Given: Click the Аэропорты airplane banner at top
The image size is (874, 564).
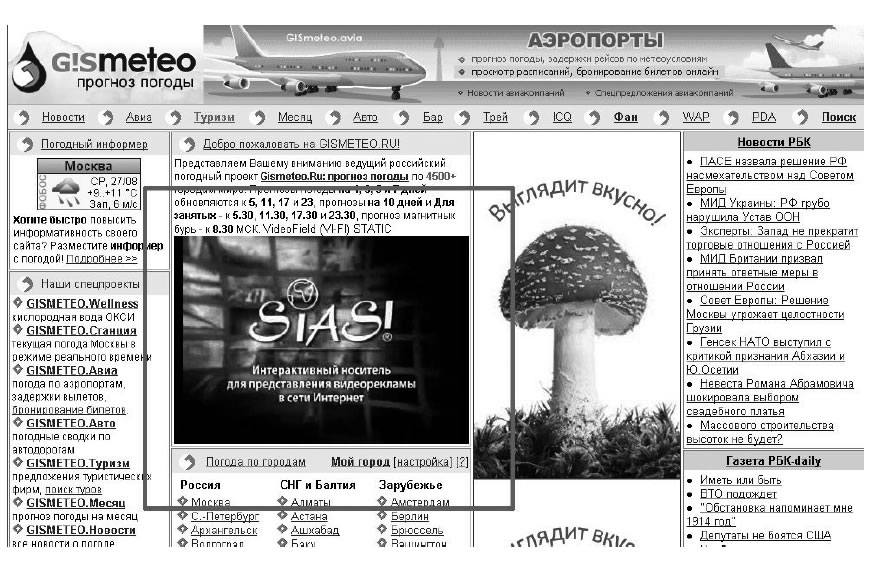Looking at the screenshot, I should (x=532, y=65).
